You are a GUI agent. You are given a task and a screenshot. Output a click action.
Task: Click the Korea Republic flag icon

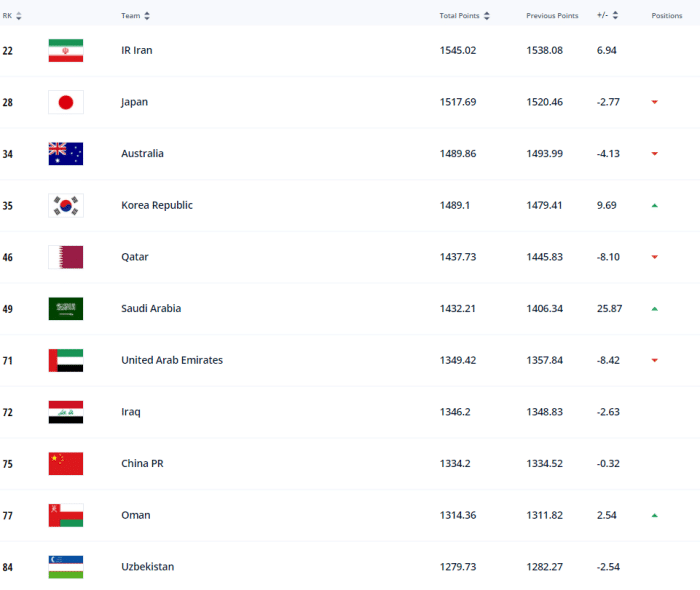click(x=66, y=205)
